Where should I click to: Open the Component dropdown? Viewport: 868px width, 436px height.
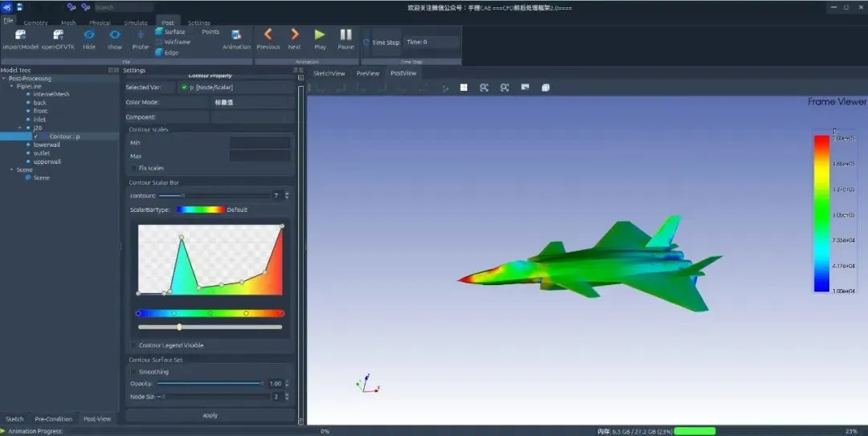point(252,117)
